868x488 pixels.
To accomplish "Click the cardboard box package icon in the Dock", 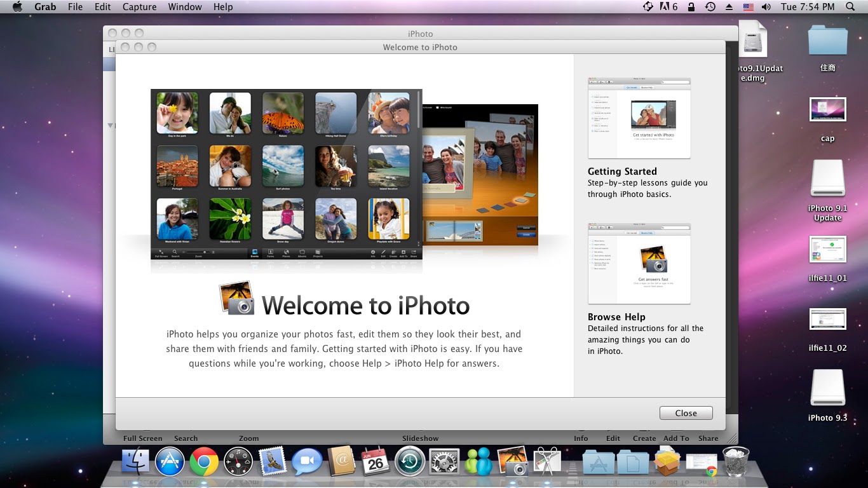I will point(667,462).
